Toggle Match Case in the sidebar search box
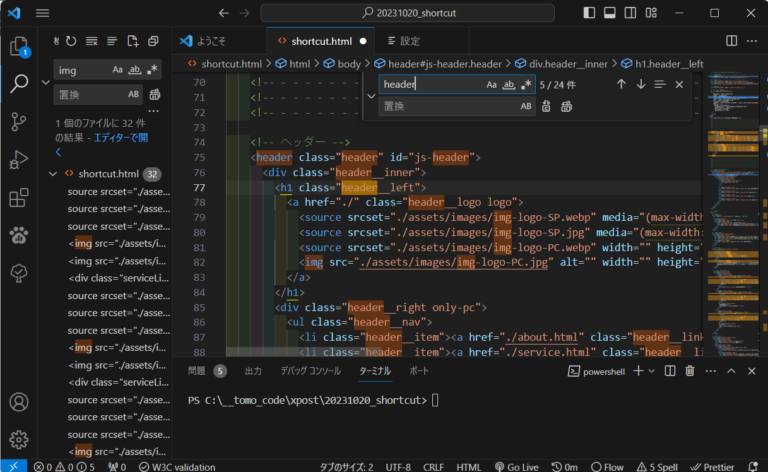 tap(118, 70)
